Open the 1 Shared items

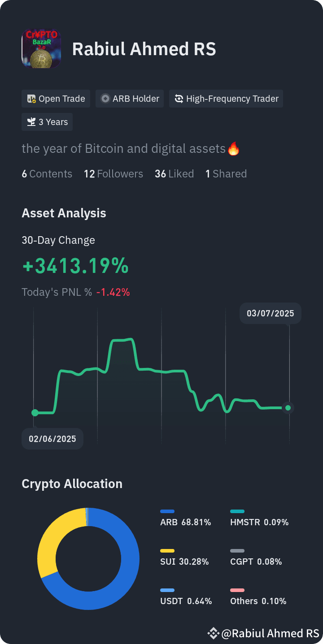point(226,174)
